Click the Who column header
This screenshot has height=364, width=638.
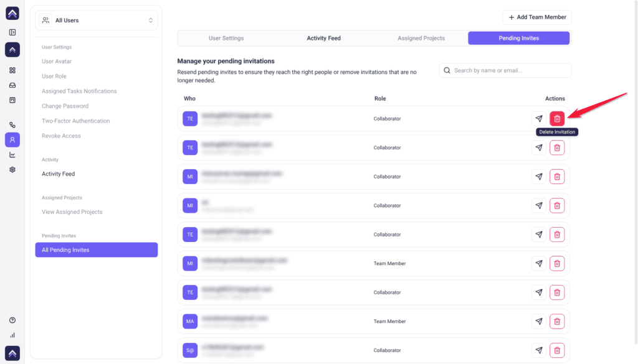pyautogui.click(x=189, y=99)
